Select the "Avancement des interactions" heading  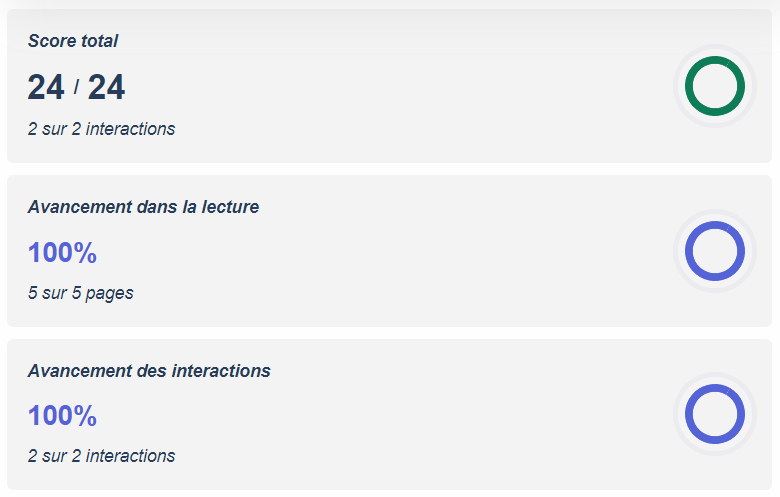149,371
